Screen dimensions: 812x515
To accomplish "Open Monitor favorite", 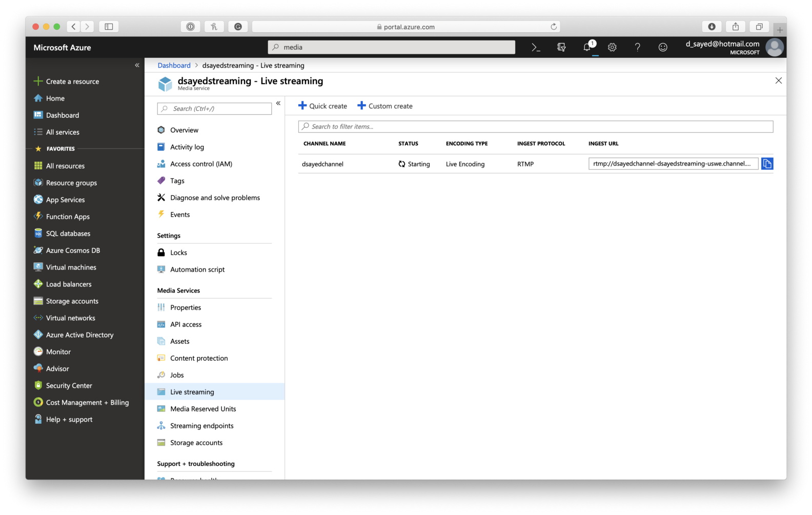I will click(x=52, y=352).
